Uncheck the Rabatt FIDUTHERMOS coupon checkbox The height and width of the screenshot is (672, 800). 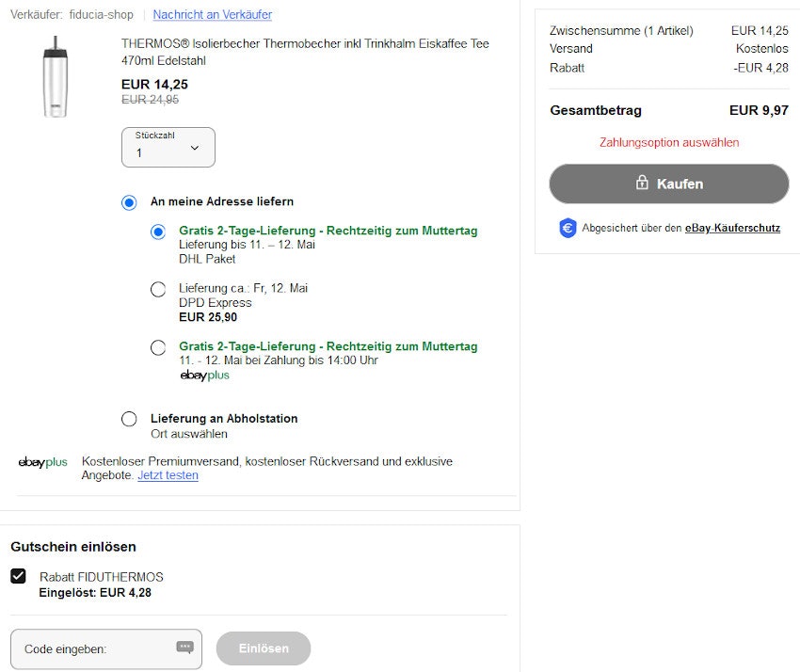[x=18, y=576]
